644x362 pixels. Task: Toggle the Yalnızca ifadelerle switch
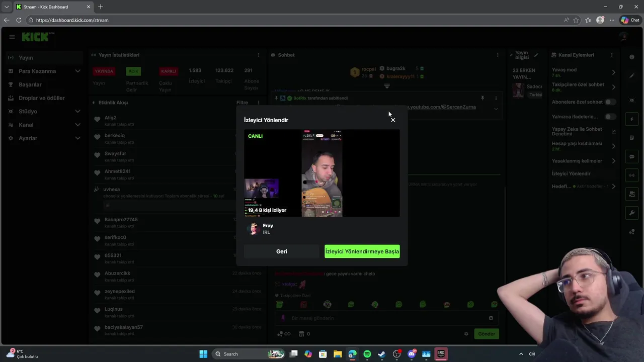tap(610, 117)
